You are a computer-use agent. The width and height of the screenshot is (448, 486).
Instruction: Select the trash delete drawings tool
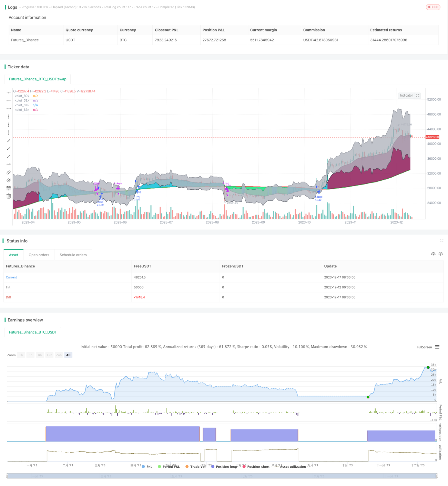9,196
